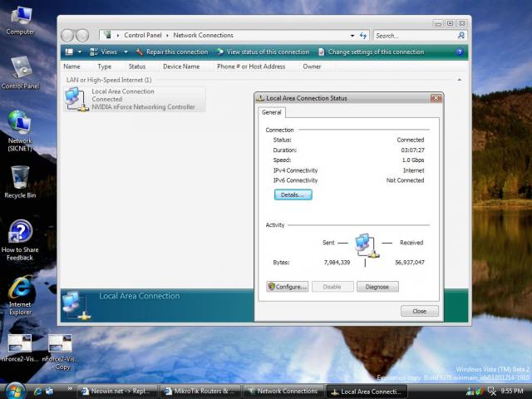Click Change settings of this connection
This screenshot has height=399, width=532.
click(372, 52)
